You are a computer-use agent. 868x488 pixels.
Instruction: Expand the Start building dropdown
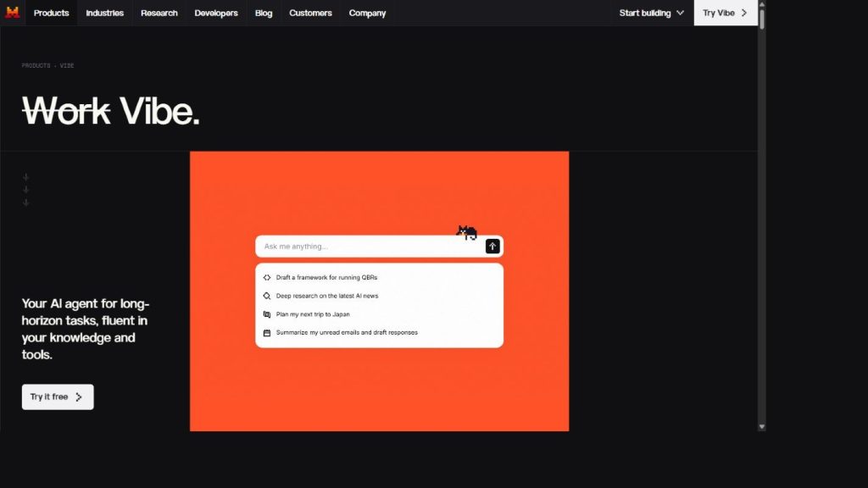(x=652, y=13)
